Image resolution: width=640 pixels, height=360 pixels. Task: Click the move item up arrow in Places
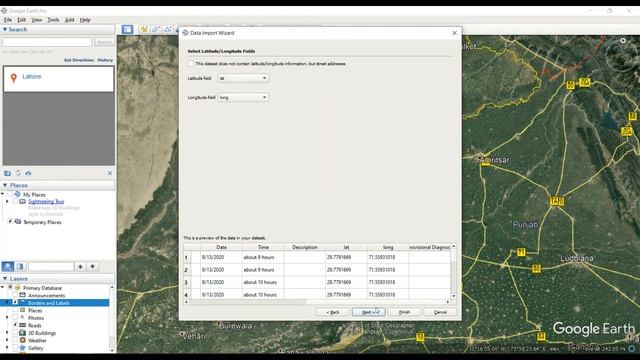(80, 267)
